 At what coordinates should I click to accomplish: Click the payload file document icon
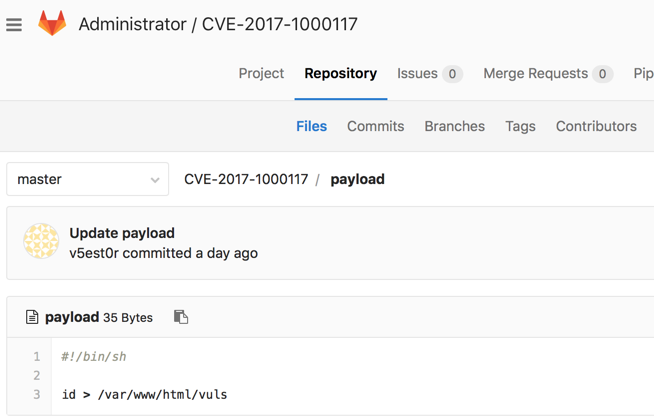32,317
